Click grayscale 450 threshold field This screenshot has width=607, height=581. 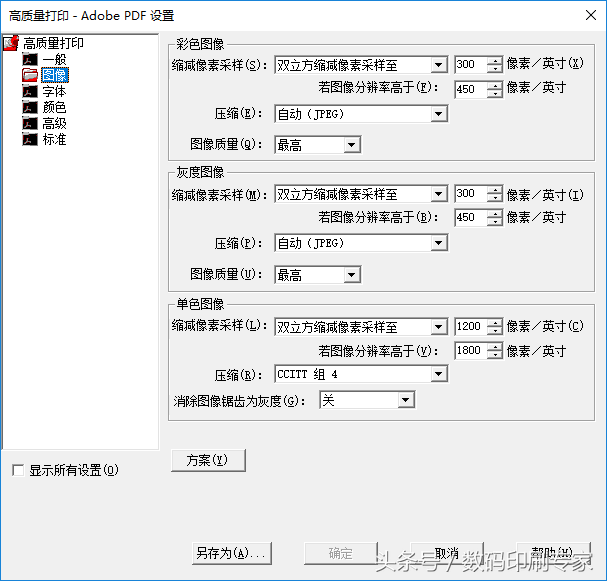(470, 218)
